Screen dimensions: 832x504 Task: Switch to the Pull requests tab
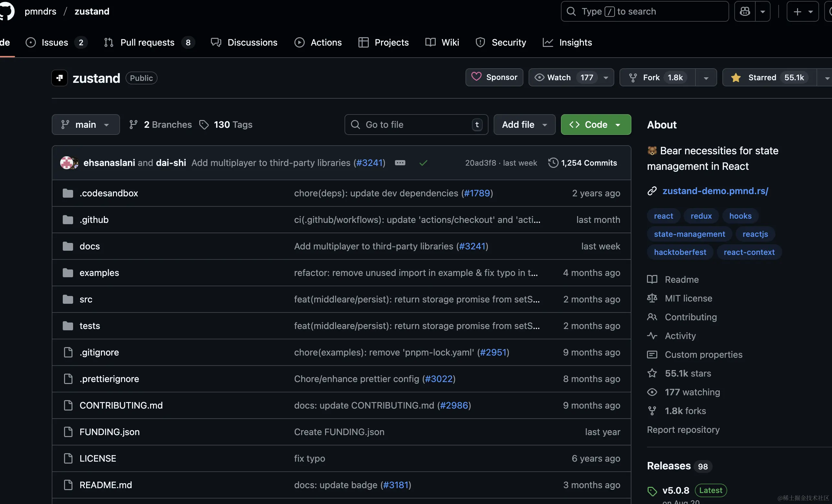click(147, 42)
